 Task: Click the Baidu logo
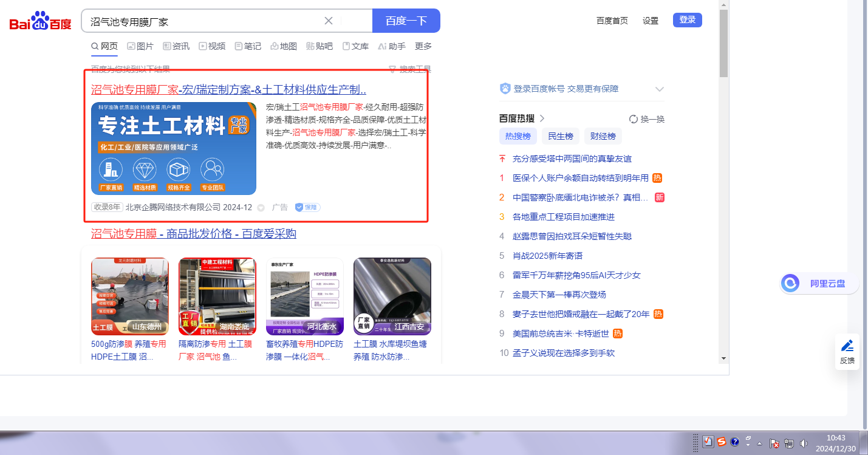tap(40, 21)
